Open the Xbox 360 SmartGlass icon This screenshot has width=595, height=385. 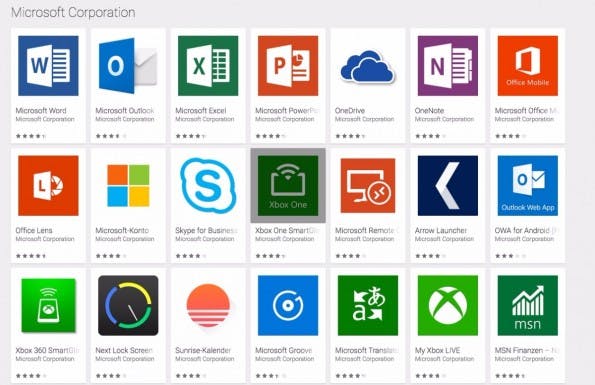48,305
